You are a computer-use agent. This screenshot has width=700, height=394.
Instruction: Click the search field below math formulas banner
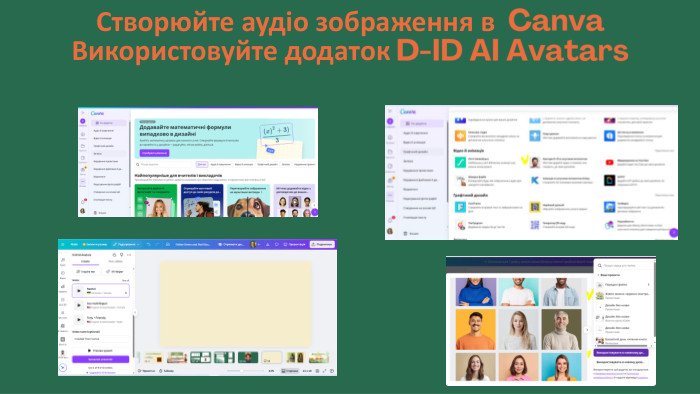pos(165,165)
